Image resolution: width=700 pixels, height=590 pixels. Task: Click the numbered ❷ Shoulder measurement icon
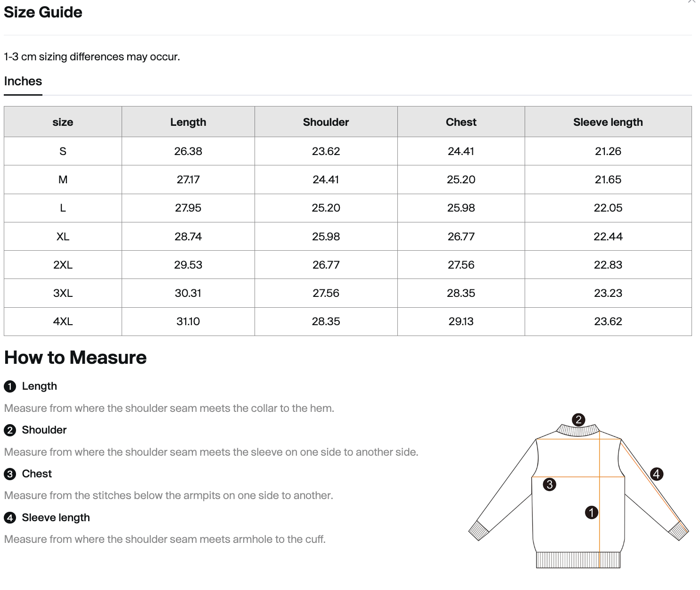click(10, 430)
